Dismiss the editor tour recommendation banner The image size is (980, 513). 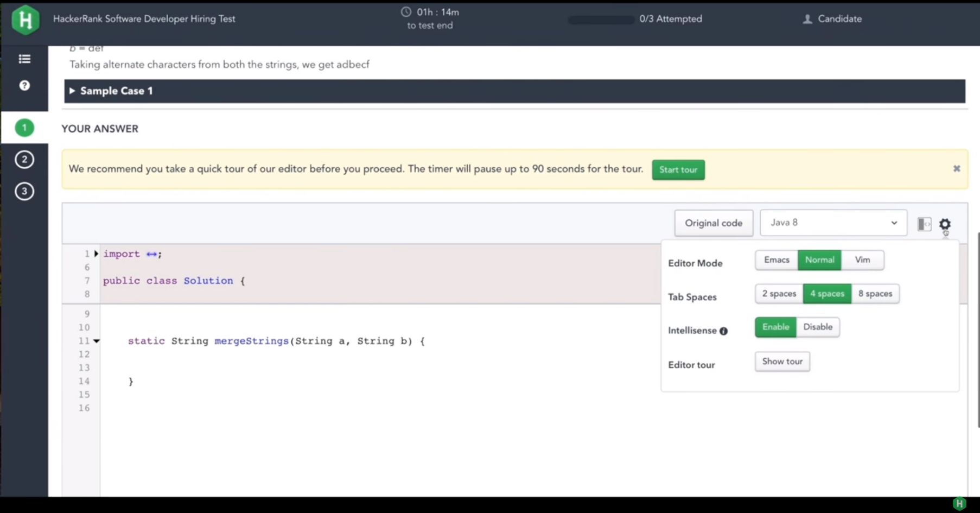point(957,168)
